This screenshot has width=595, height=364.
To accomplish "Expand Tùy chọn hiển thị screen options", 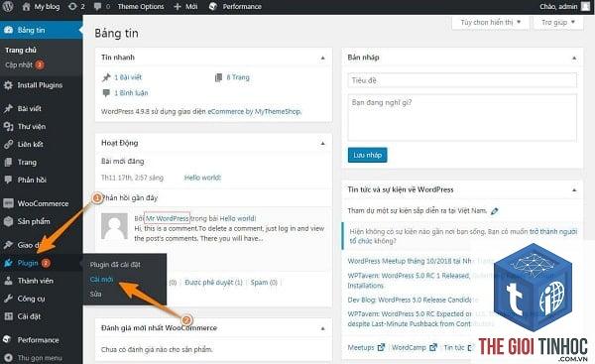I will tap(491, 23).
